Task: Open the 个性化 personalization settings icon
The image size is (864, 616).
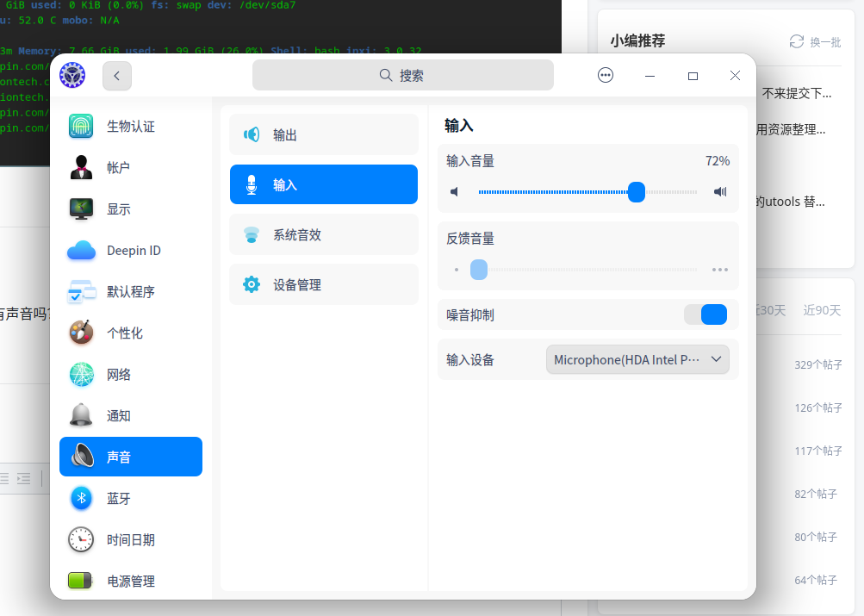Action: pos(80,333)
